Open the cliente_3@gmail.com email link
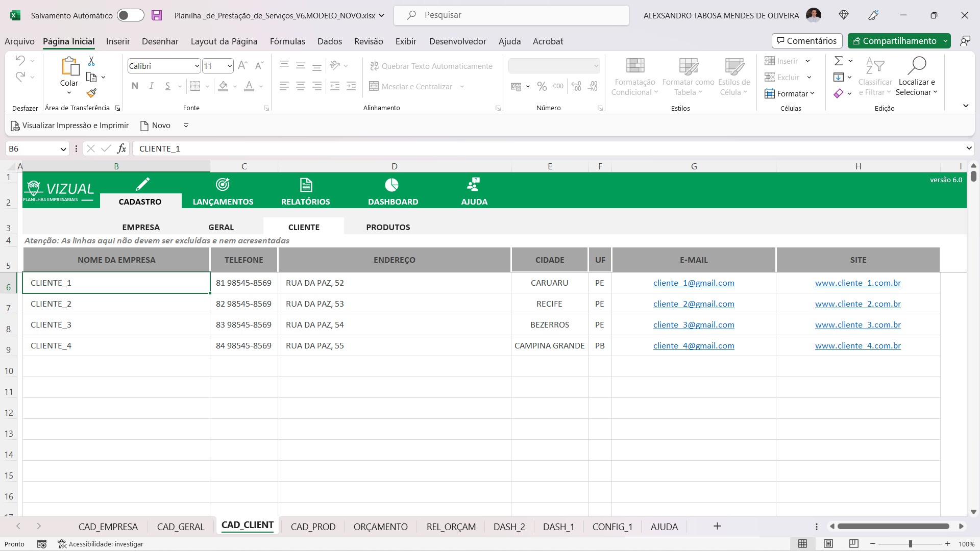This screenshot has width=980, height=551. [694, 324]
